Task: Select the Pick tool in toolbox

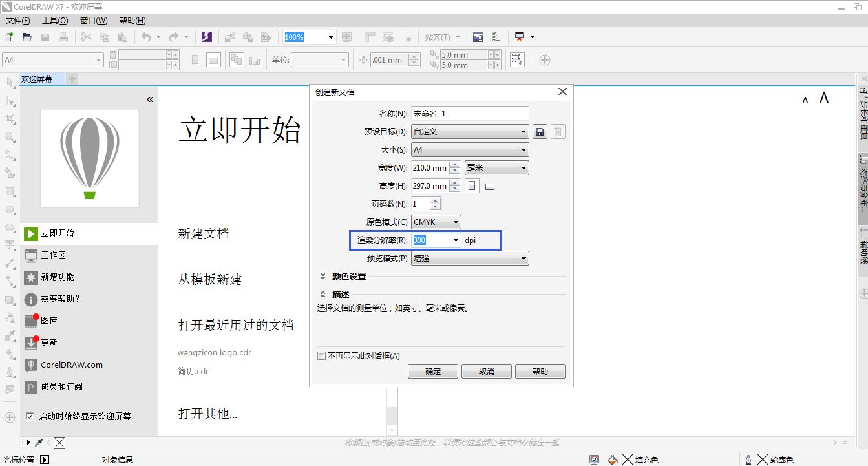Action: click(10, 82)
